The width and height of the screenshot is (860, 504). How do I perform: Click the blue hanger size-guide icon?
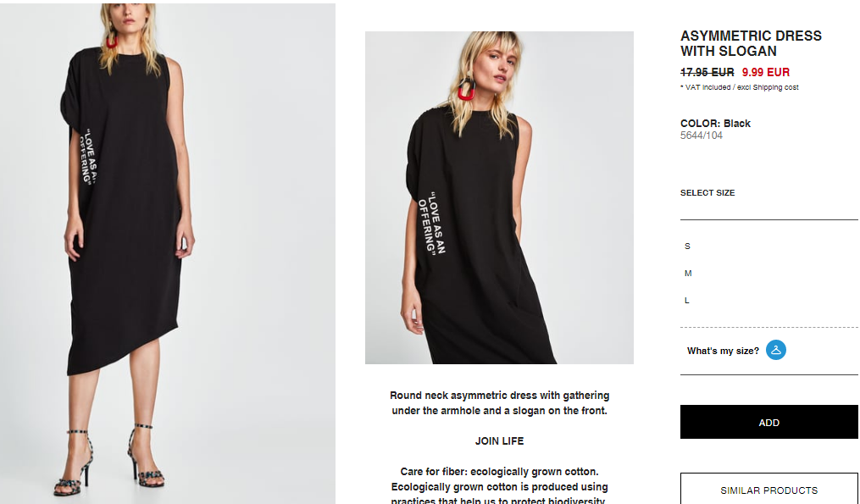point(775,350)
